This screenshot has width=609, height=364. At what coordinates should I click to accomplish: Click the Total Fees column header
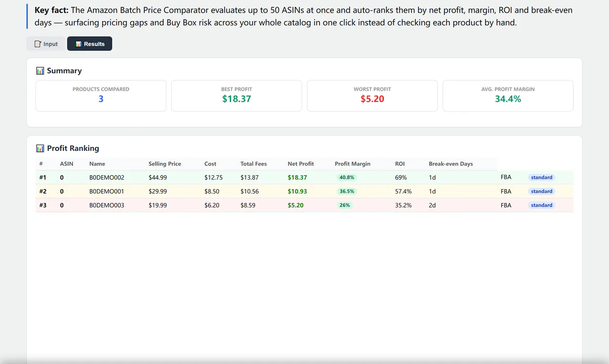[x=253, y=164]
